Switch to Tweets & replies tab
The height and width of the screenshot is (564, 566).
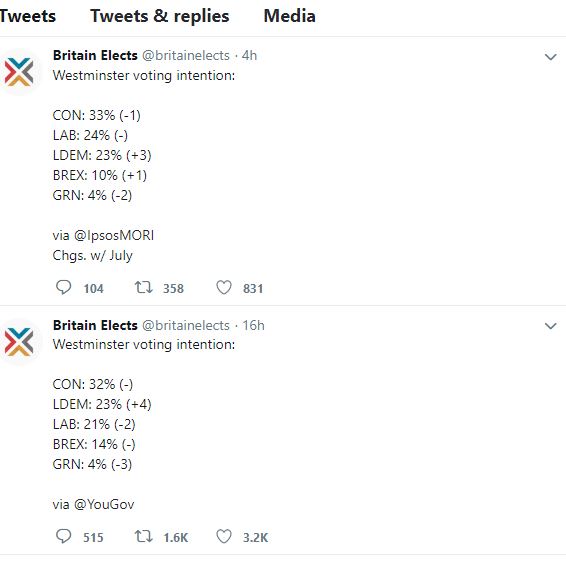(x=160, y=16)
